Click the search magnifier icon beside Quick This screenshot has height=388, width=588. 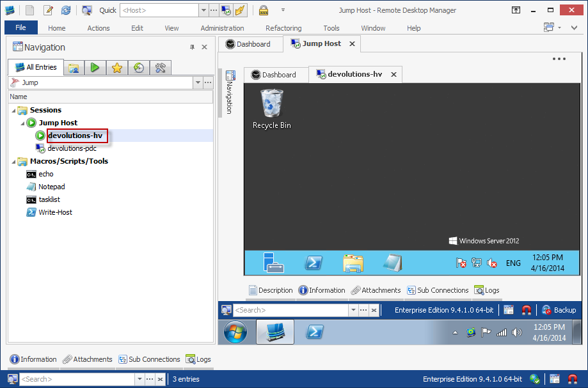click(x=86, y=10)
